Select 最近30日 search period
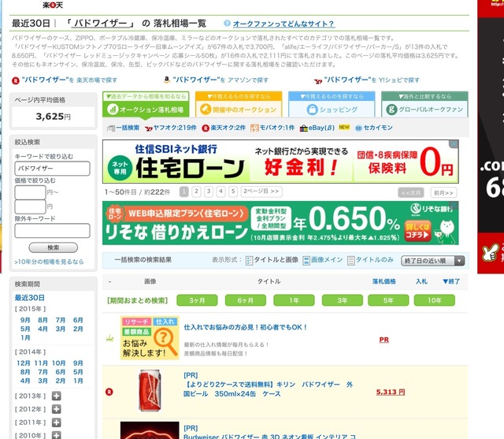The width and height of the screenshot is (504, 439). click(30, 298)
